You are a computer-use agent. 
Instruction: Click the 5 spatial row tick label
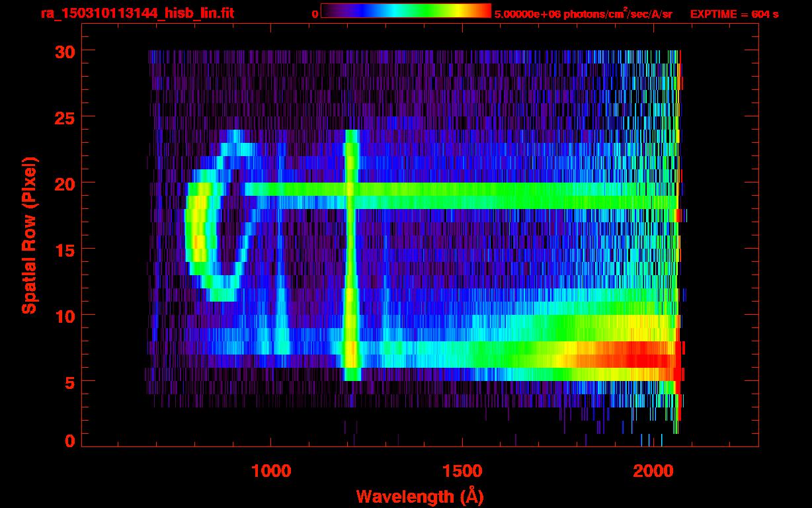click(69, 382)
